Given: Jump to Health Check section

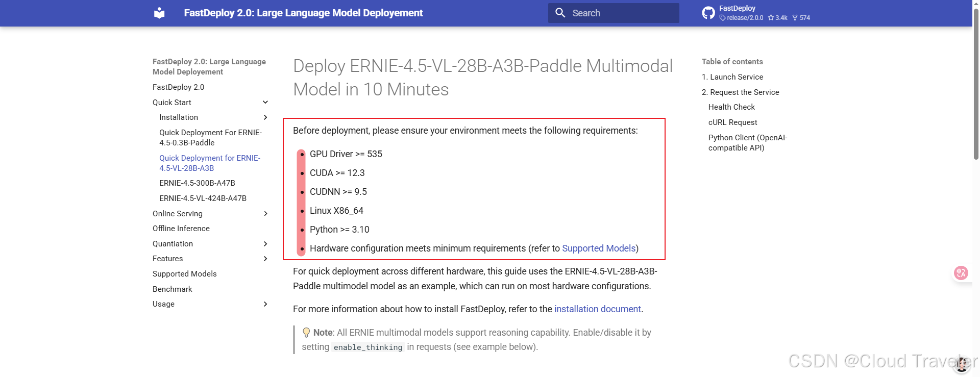Looking at the screenshot, I should click(x=731, y=107).
